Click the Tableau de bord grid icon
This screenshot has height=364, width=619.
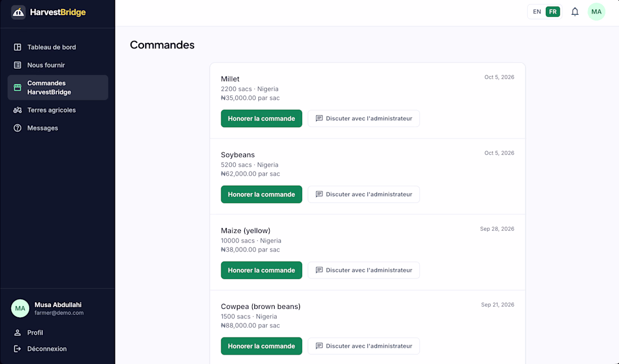click(x=17, y=47)
